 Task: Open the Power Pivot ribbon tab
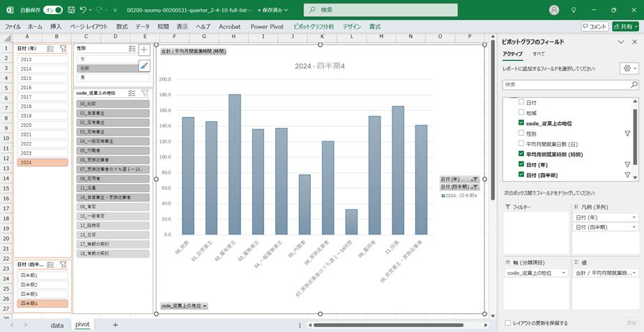click(267, 26)
